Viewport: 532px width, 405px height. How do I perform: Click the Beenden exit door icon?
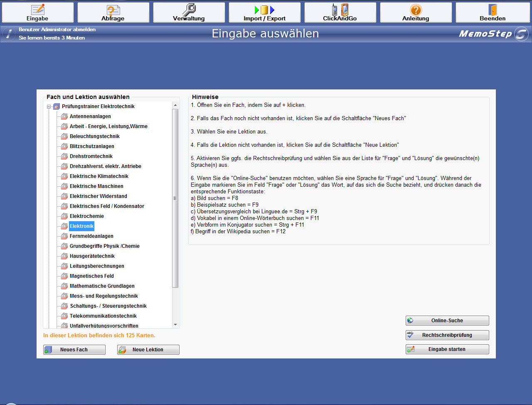point(493,10)
